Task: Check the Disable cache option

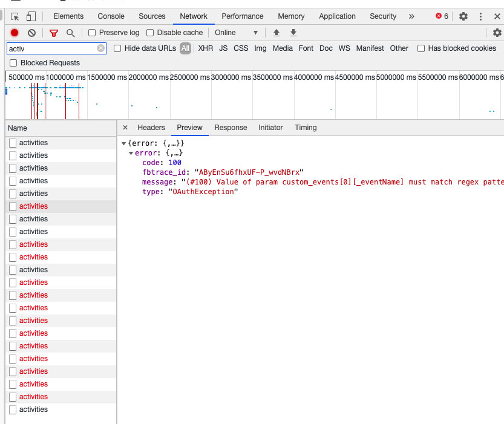Action: tap(150, 33)
